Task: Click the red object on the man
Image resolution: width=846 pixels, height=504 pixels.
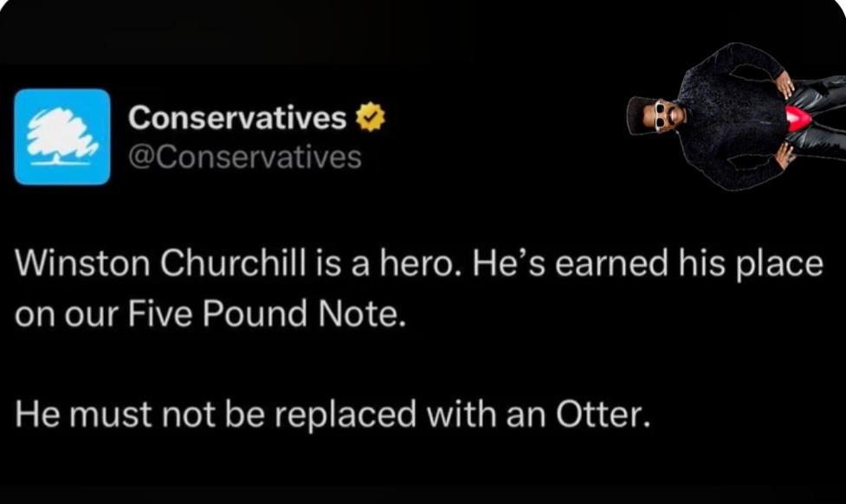Action: click(798, 119)
